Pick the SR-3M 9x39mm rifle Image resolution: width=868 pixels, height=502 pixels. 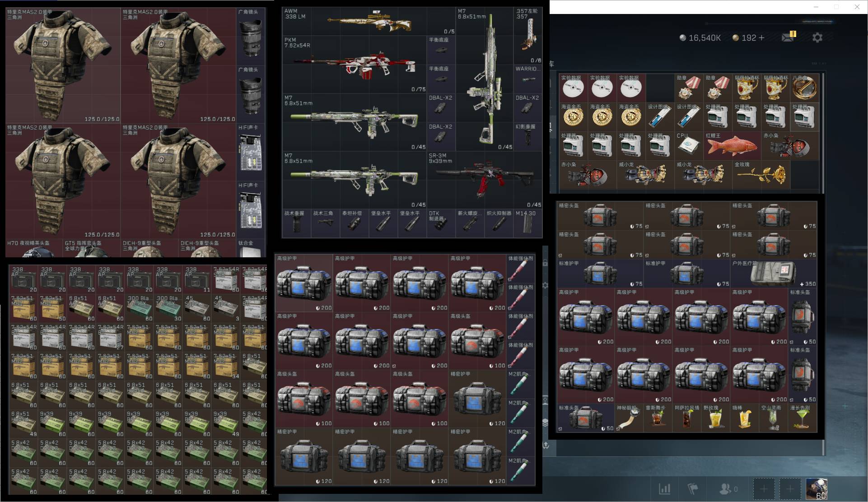point(485,180)
